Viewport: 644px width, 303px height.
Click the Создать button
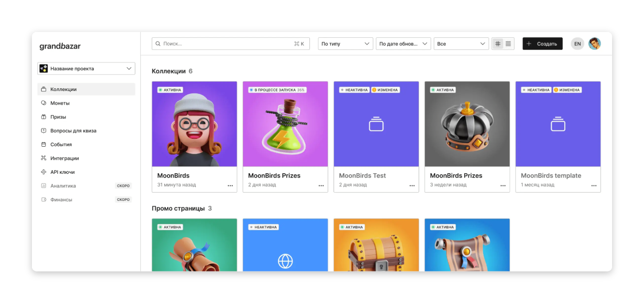[x=542, y=44]
